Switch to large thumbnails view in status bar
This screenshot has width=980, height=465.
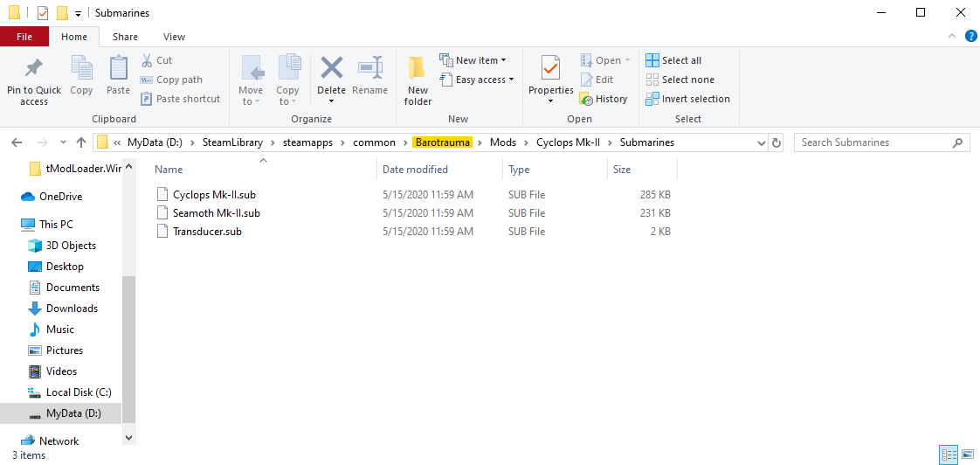[968, 455]
